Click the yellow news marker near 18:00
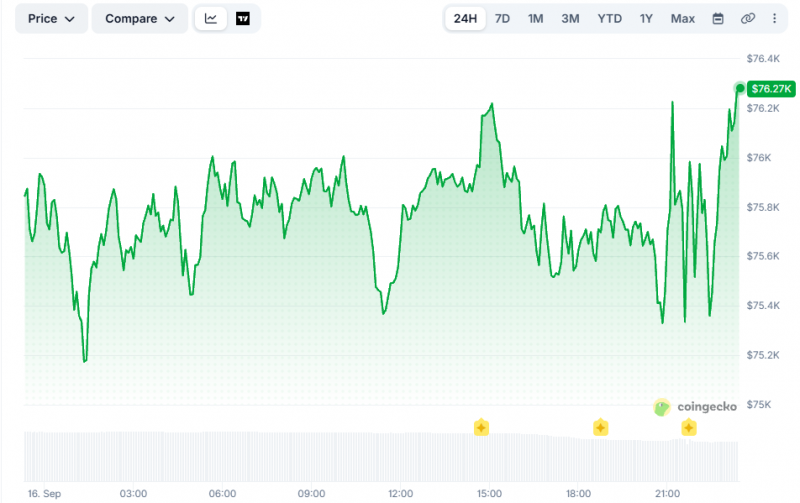800x503 pixels. point(601,427)
